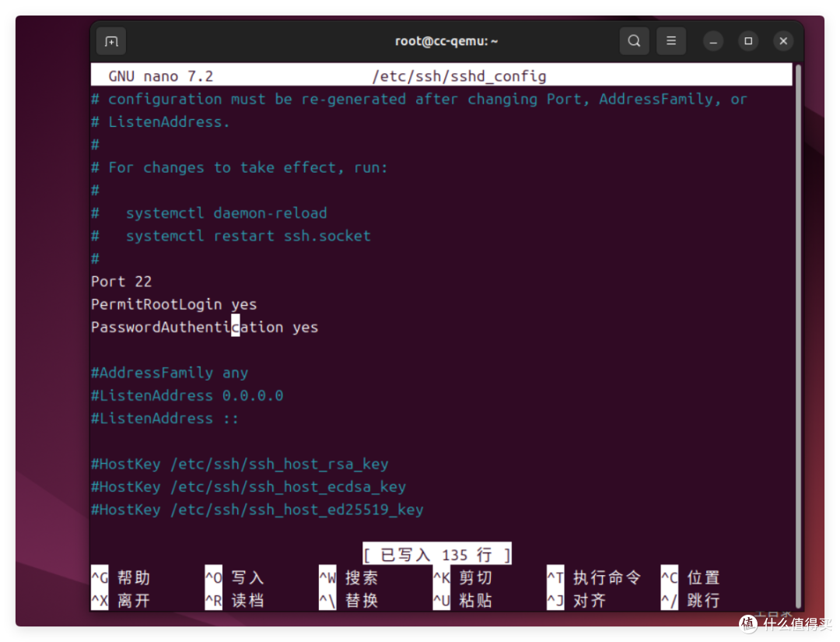Click the 已写入 135 行 status message
The image size is (840, 642).
(x=437, y=554)
